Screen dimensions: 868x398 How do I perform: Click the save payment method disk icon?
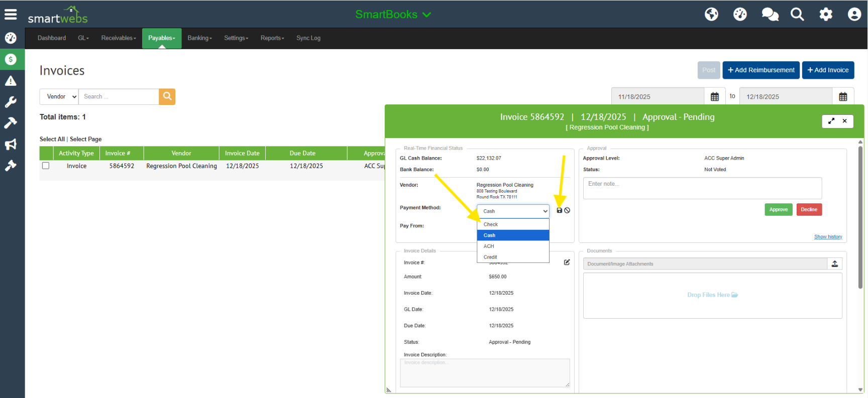point(559,210)
